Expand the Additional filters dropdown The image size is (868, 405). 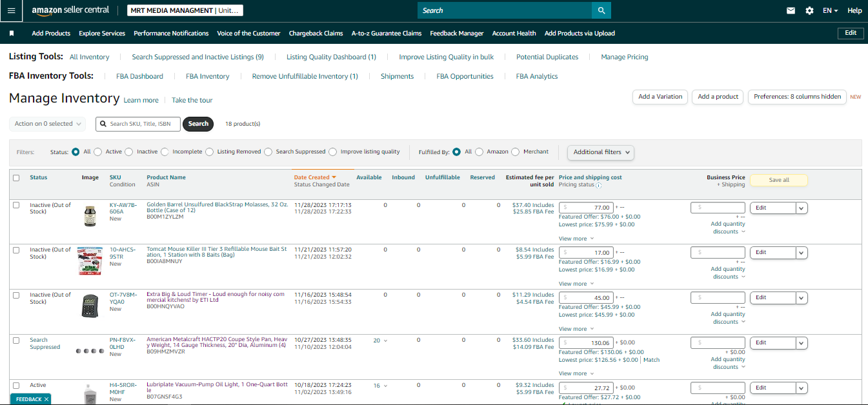pos(601,152)
